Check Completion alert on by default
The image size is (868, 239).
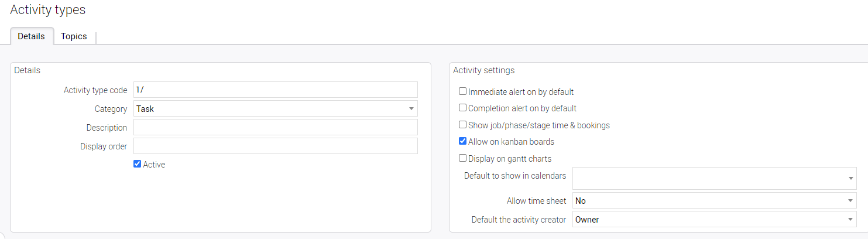point(463,108)
